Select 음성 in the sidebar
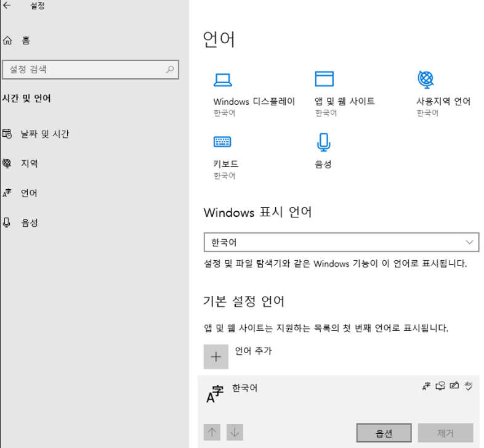 30,222
